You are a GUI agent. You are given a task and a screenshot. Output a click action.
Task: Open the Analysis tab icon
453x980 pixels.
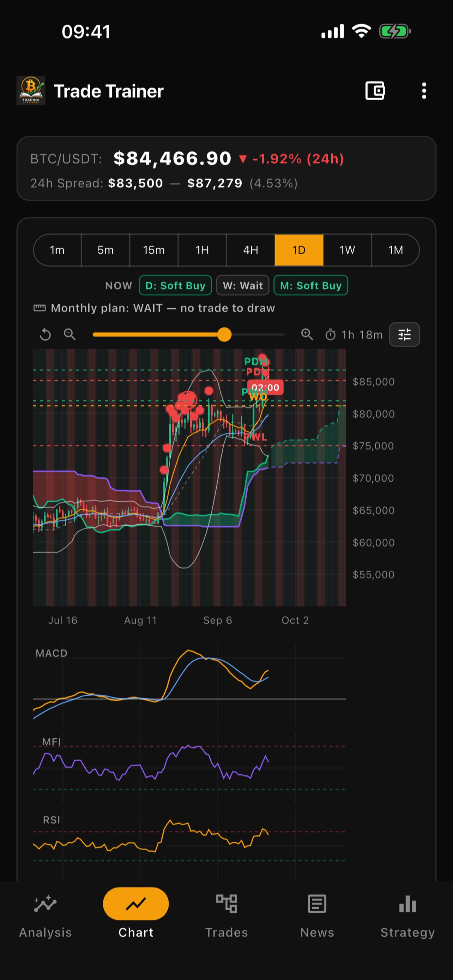pos(45,904)
